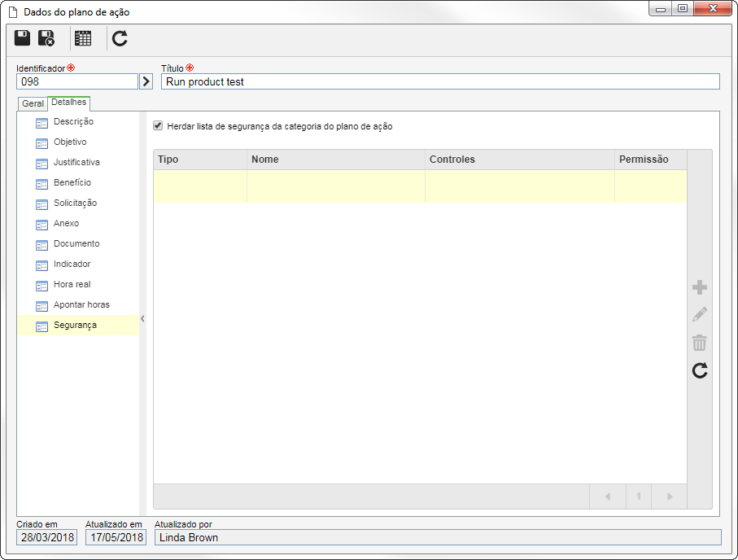The image size is (738, 560).
Task: Click the Nome column header
Action: coord(336,160)
